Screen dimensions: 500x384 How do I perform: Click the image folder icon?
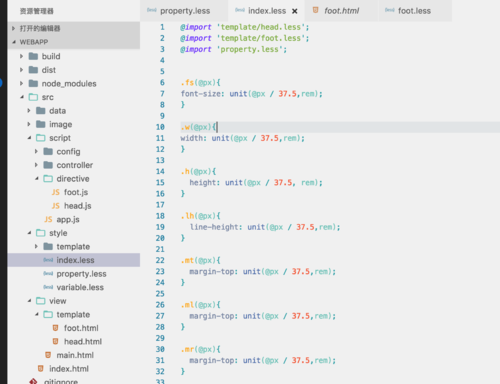point(41,124)
